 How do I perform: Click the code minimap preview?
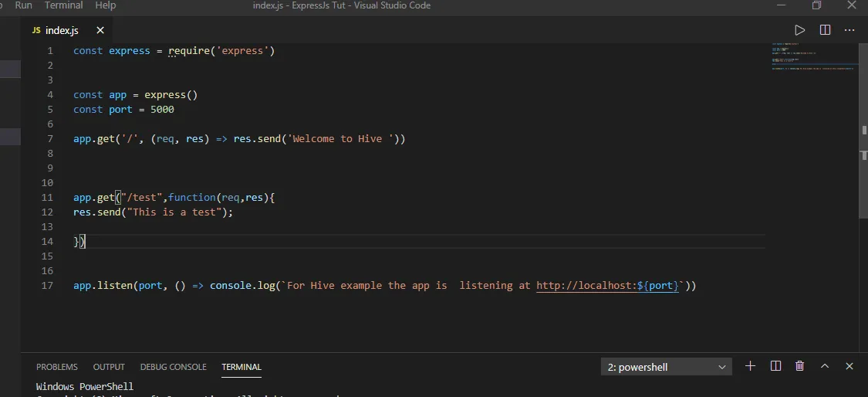click(814, 56)
